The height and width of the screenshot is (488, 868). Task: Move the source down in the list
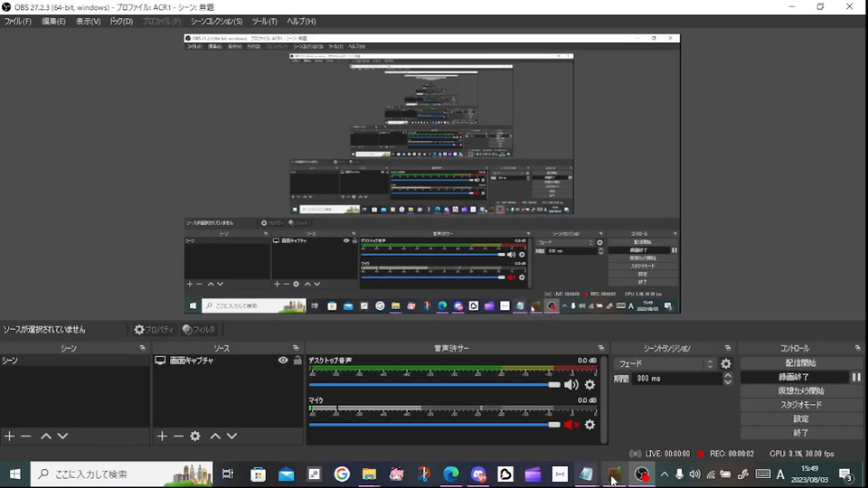[232, 436]
